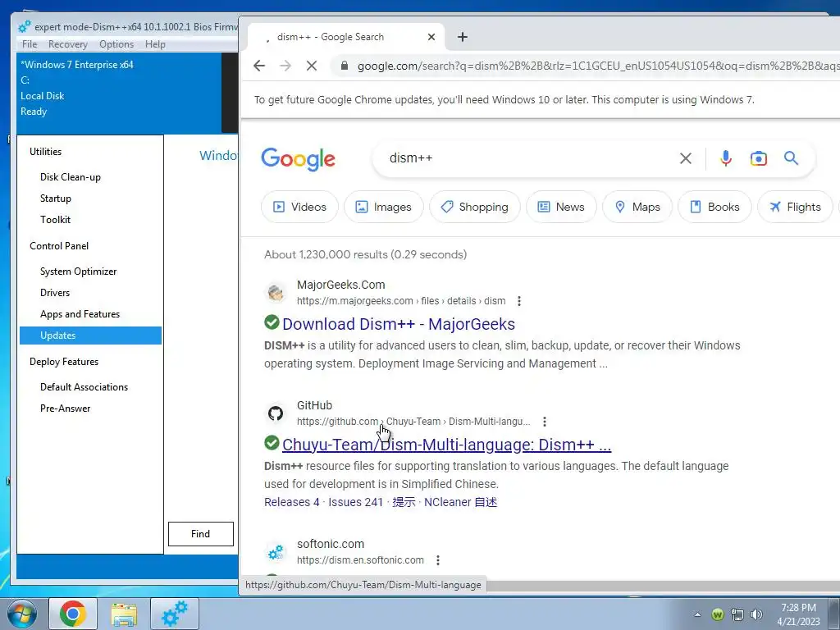Close the dism++ Google Search tab
Image resolution: width=840 pixels, height=630 pixels.
[431, 37]
